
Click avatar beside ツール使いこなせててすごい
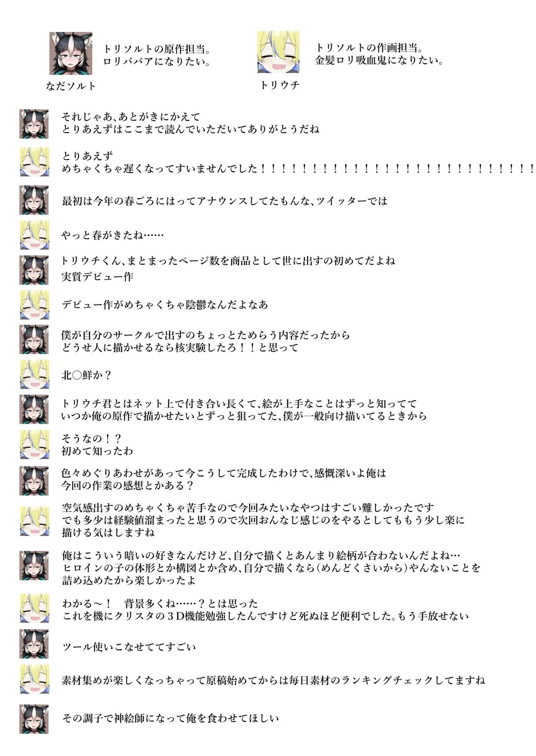tap(34, 644)
